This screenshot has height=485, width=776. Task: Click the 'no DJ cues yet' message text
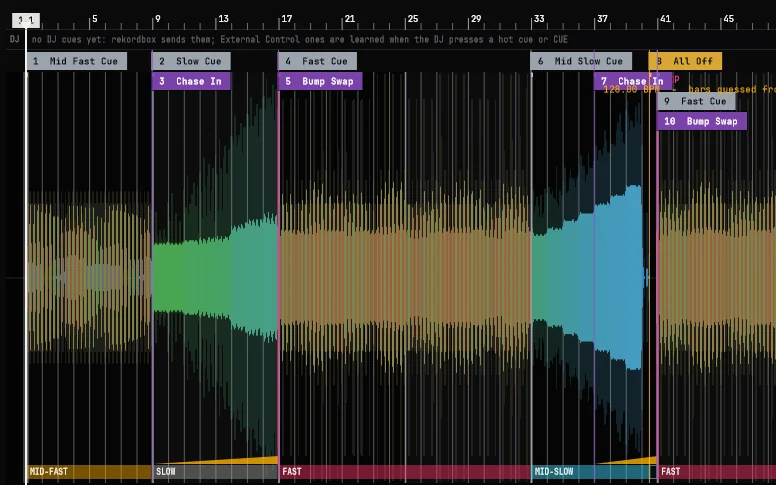299,39
